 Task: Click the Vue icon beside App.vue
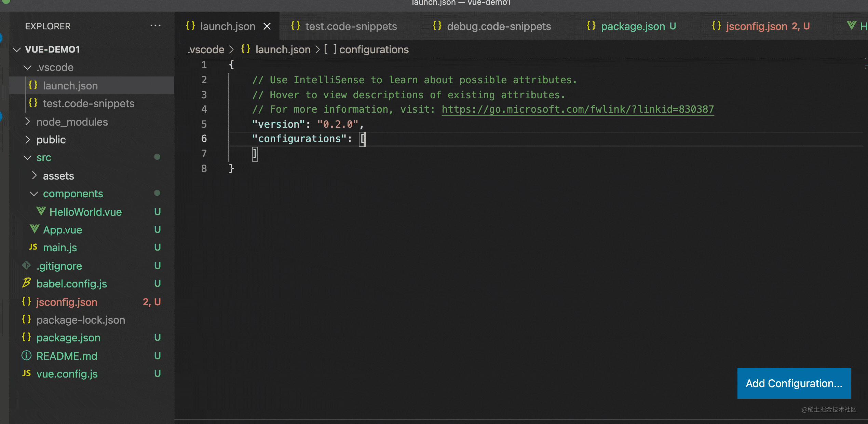35,229
